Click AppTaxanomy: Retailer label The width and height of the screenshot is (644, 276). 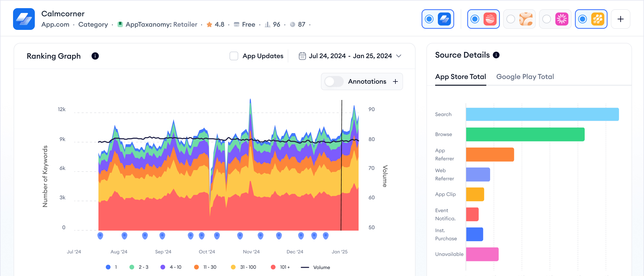pyautogui.click(x=161, y=24)
